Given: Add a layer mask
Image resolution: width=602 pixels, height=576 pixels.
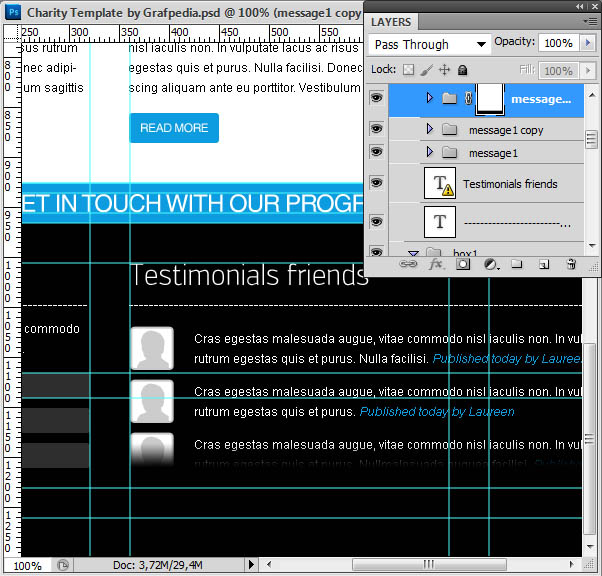Looking at the screenshot, I should click(463, 264).
